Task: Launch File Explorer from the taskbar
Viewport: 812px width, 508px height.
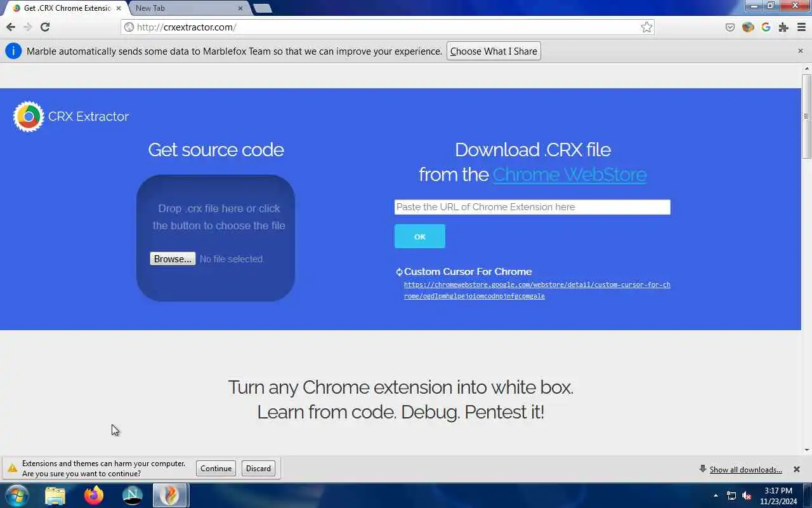Action: pos(55,495)
